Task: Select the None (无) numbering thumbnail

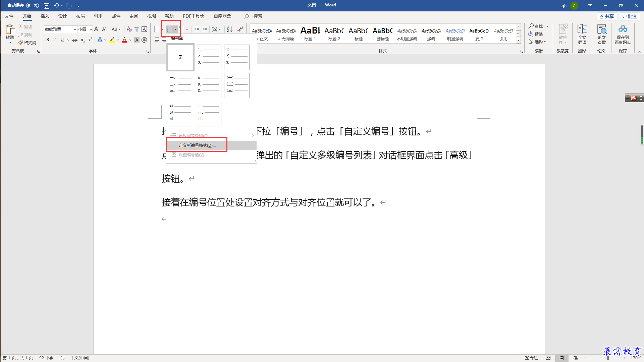Action: (x=180, y=57)
